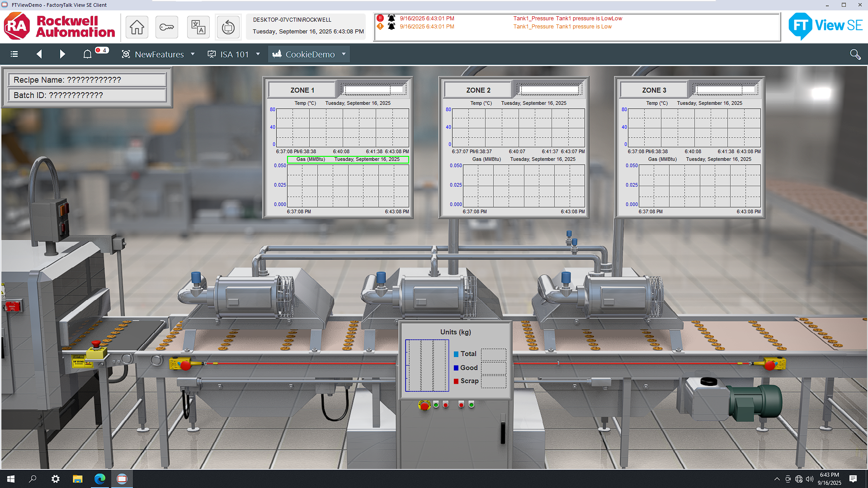Click the Zone 3 setpoint input field

click(725, 89)
